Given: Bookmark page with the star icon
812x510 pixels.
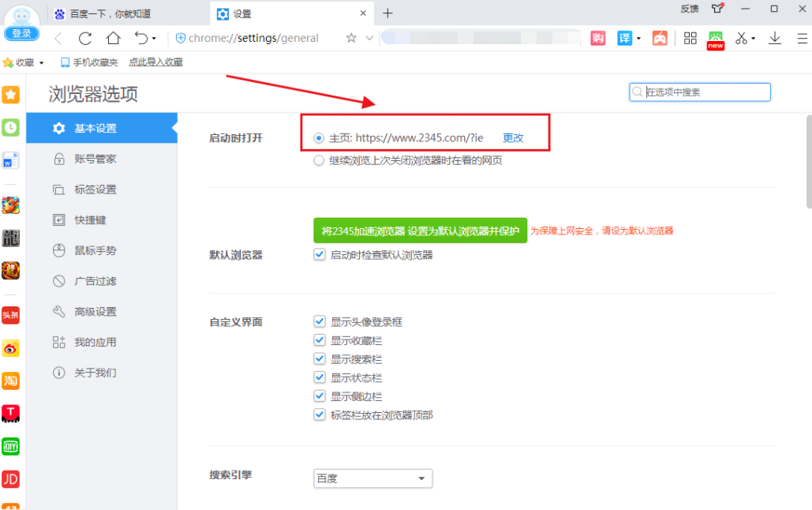Looking at the screenshot, I should (351, 38).
